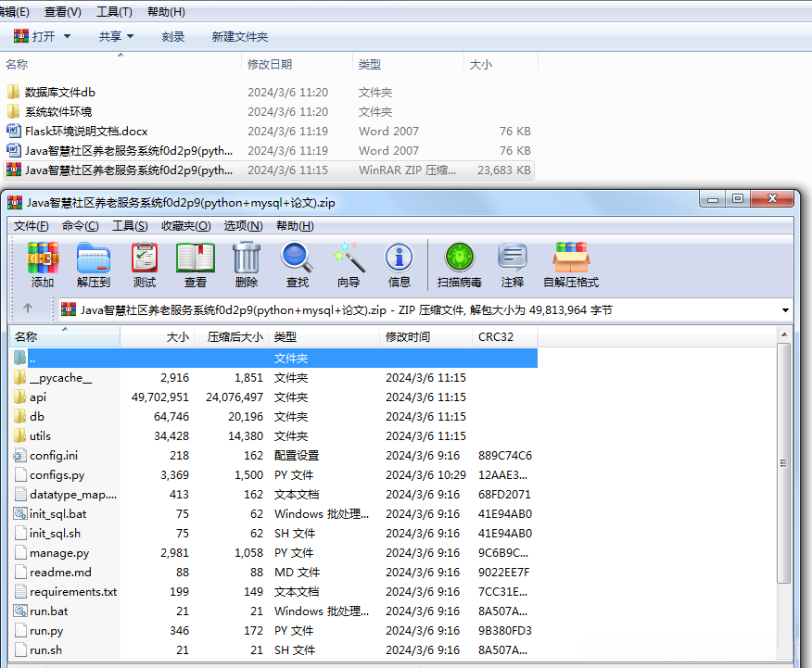
Task: Select the Java智慧社区 Word 2007 document row
Action: tap(269, 151)
